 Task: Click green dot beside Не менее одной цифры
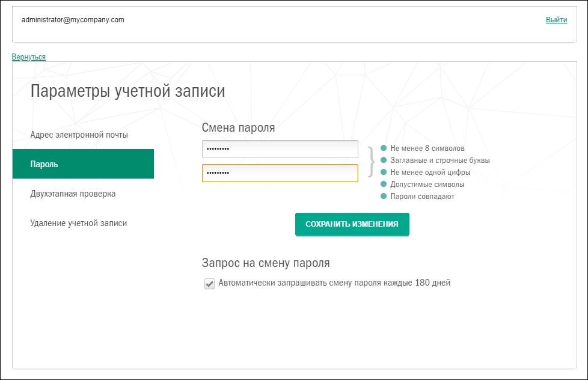click(384, 172)
